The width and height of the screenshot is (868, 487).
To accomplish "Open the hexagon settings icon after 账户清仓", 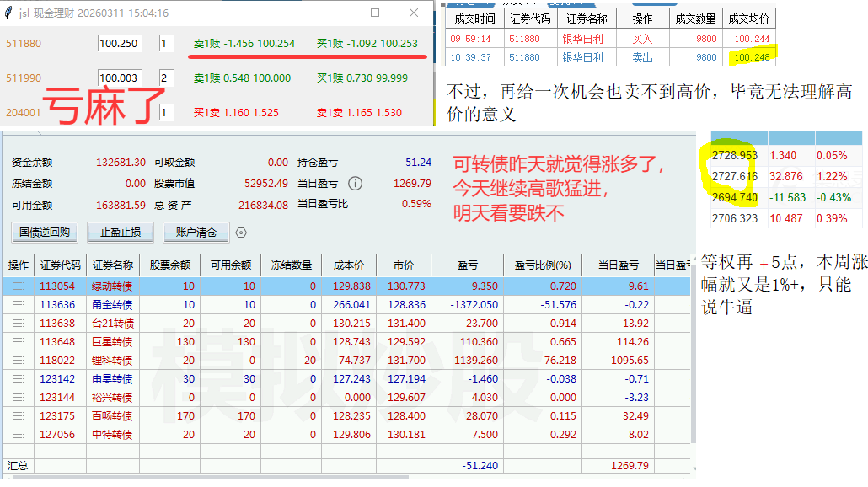I will [241, 233].
